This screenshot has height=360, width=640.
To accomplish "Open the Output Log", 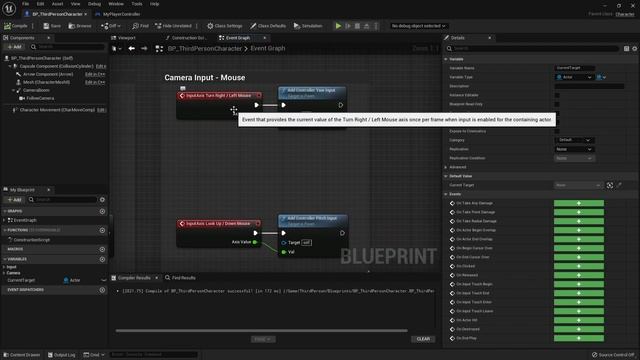I will (x=62, y=355).
